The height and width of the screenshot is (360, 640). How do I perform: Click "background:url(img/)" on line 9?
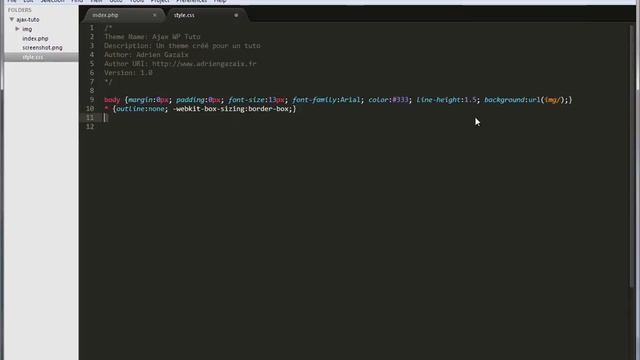(x=525, y=100)
